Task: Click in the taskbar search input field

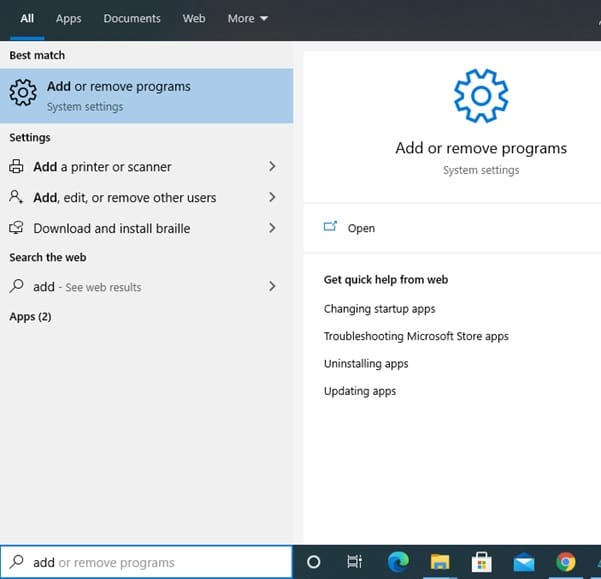Action: pyautogui.click(x=146, y=562)
